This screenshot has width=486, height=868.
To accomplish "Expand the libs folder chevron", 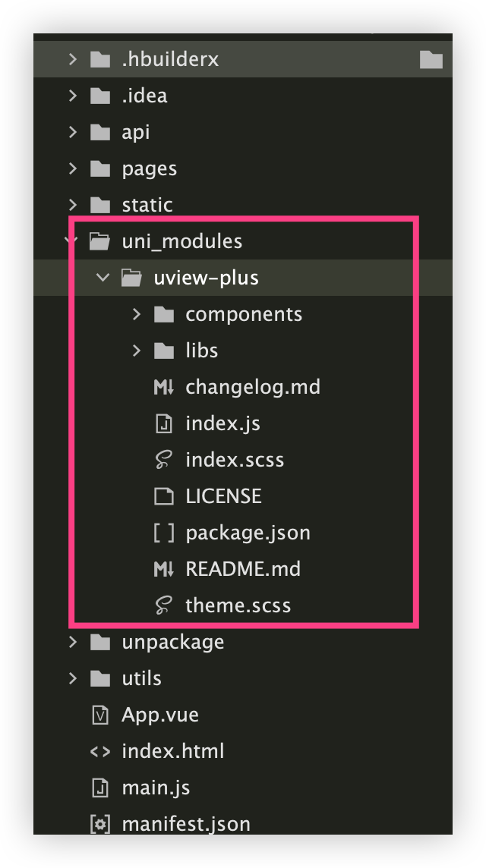I will (137, 351).
